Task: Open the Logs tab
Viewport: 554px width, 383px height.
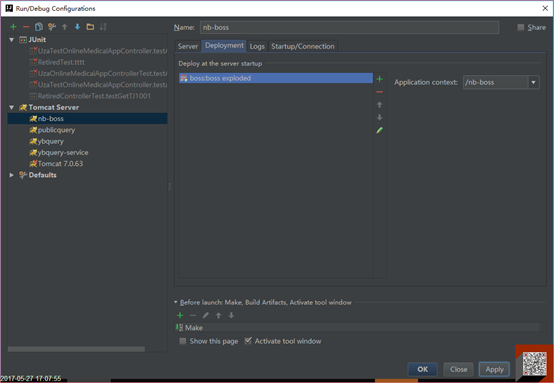Action: point(257,46)
